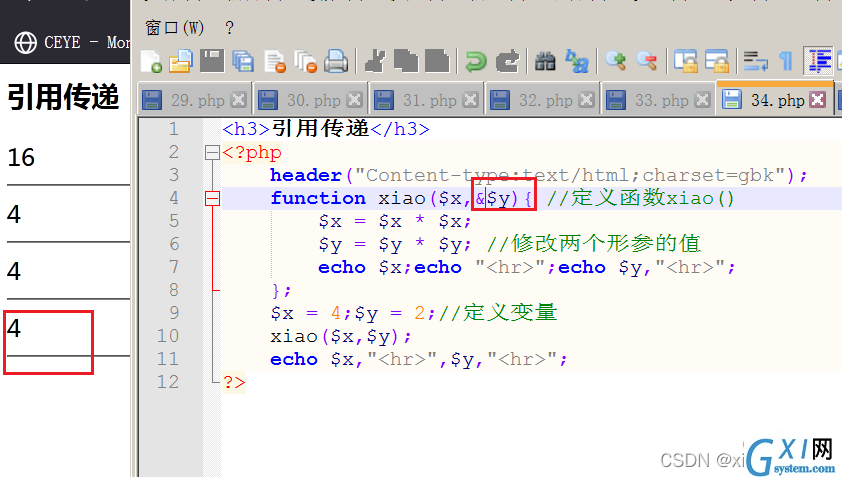The image size is (842, 477).
Task: Click line number 10 in margin
Action: coord(168,336)
